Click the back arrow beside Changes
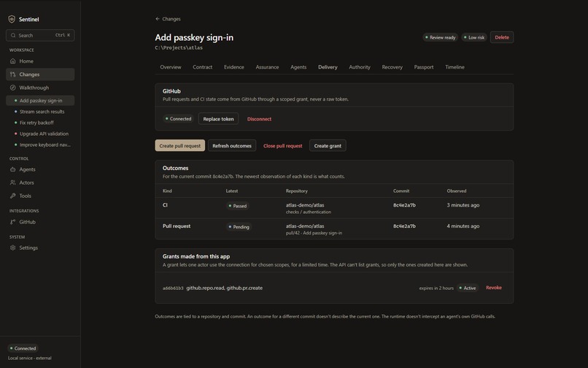The image size is (588, 368). tap(158, 19)
